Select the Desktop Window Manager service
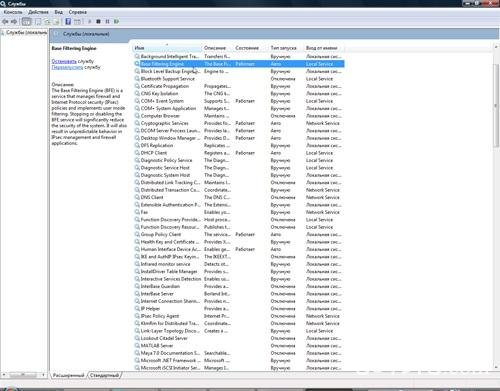 click(x=239, y=138)
